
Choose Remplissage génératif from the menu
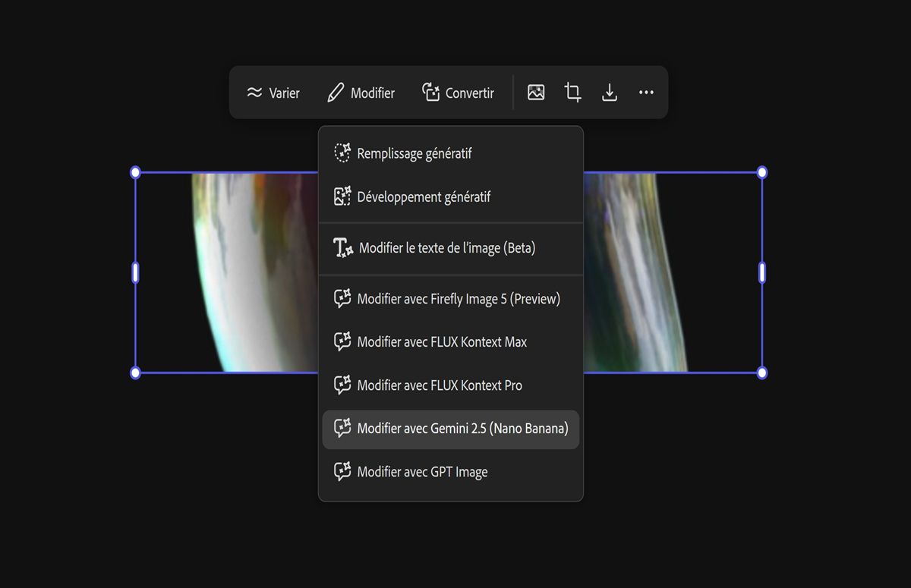coord(451,153)
